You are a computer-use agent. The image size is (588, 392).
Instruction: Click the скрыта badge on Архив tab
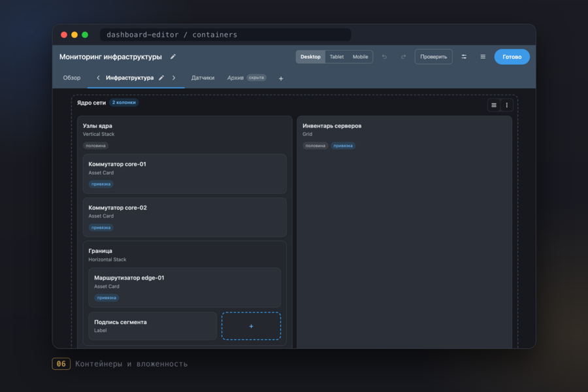click(x=257, y=78)
